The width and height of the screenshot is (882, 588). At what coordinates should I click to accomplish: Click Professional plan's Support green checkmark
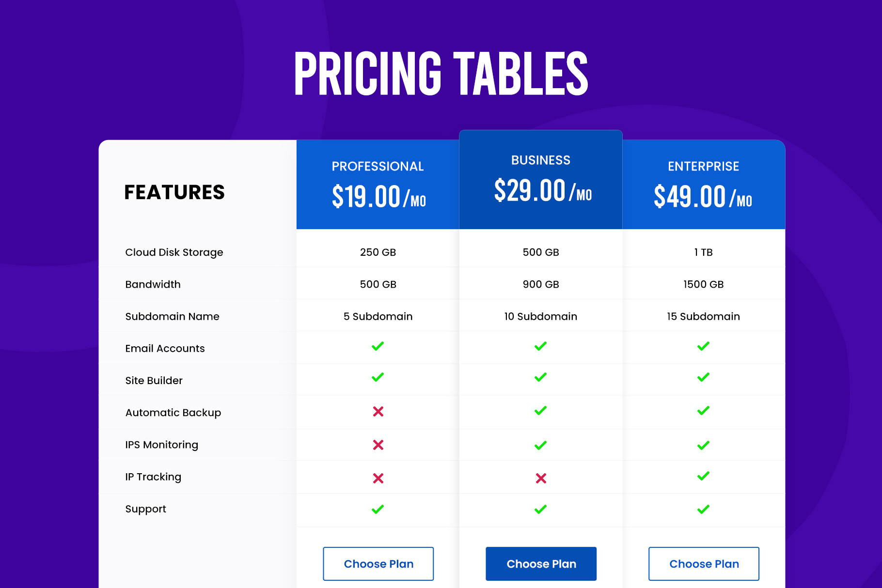tap(378, 510)
